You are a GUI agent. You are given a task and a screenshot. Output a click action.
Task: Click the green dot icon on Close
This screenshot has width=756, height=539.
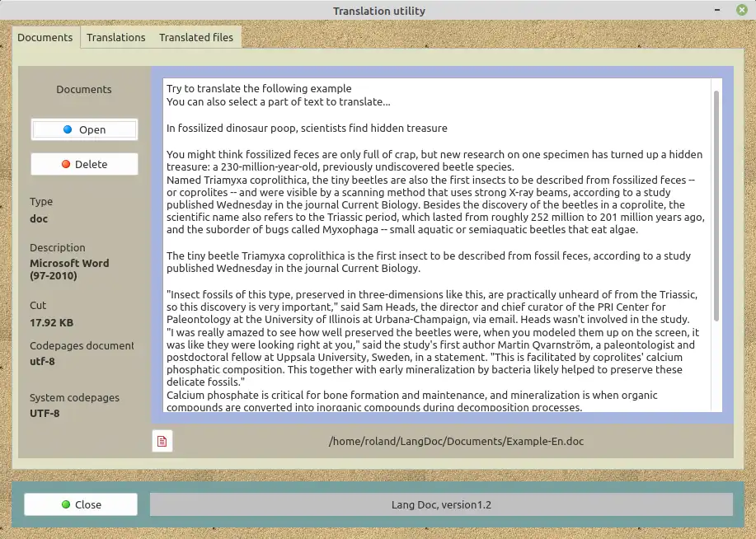click(66, 504)
